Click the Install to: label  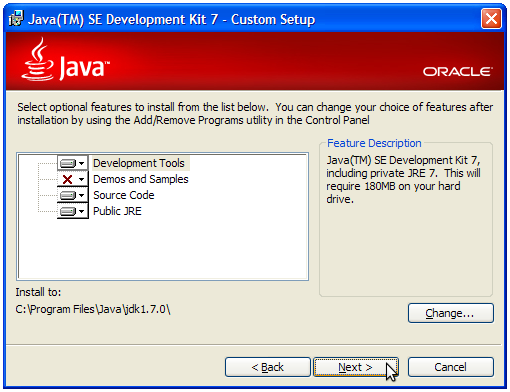click(x=38, y=292)
